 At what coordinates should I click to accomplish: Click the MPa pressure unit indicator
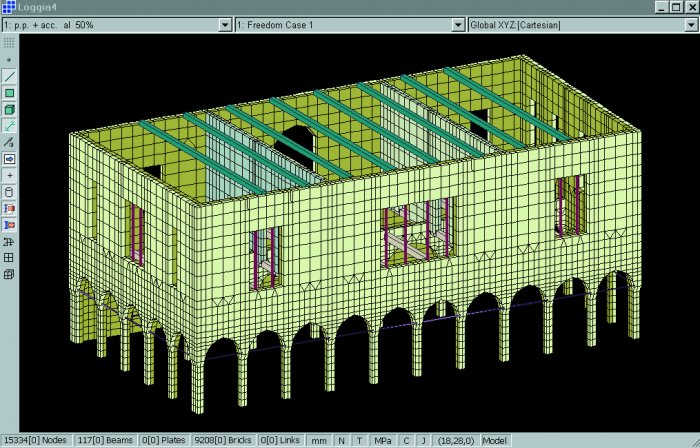pos(382,440)
